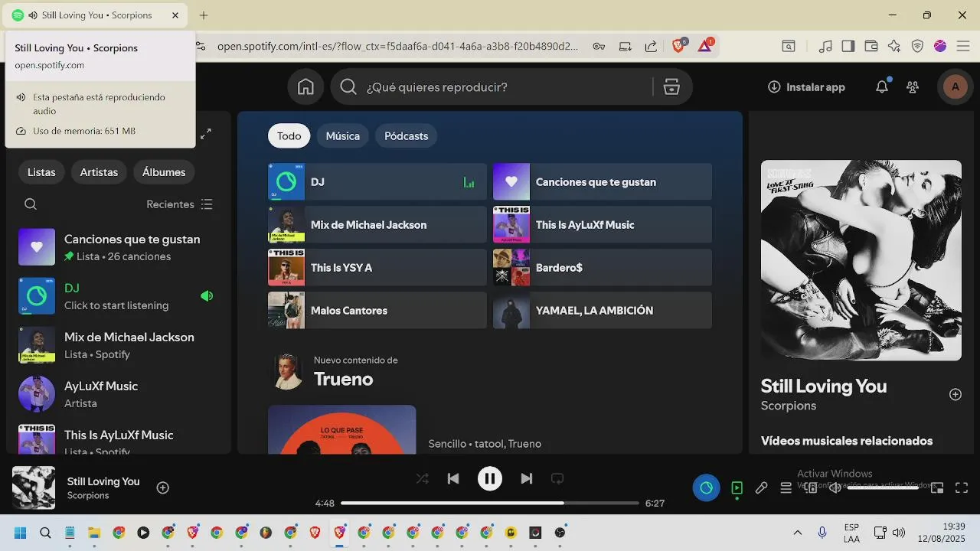Expand the library panel to full view
Viewport: 980px width, 551px height.
tap(206, 134)
